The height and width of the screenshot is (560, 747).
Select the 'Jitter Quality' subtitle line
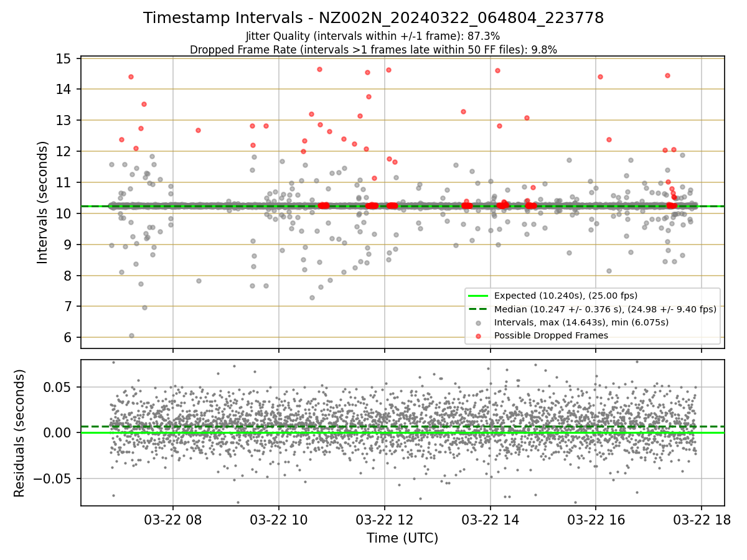tap(373, 36)
